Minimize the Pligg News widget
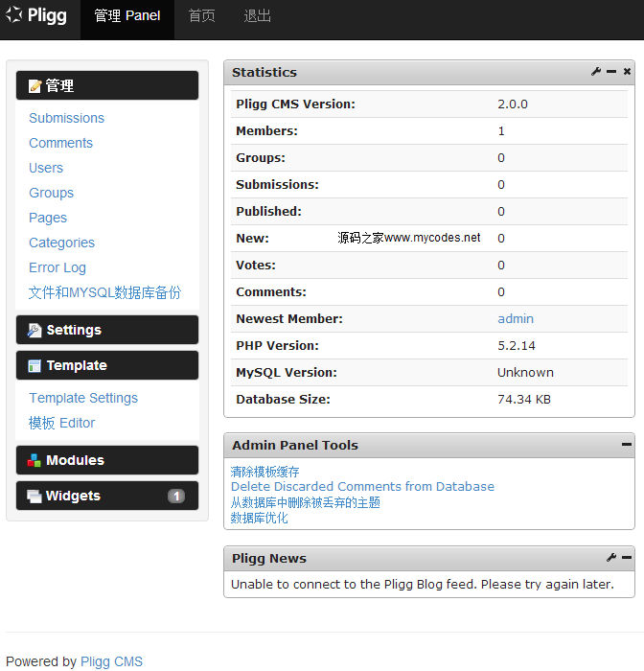Viewport: 644px width, 671px height. [627, 558]
